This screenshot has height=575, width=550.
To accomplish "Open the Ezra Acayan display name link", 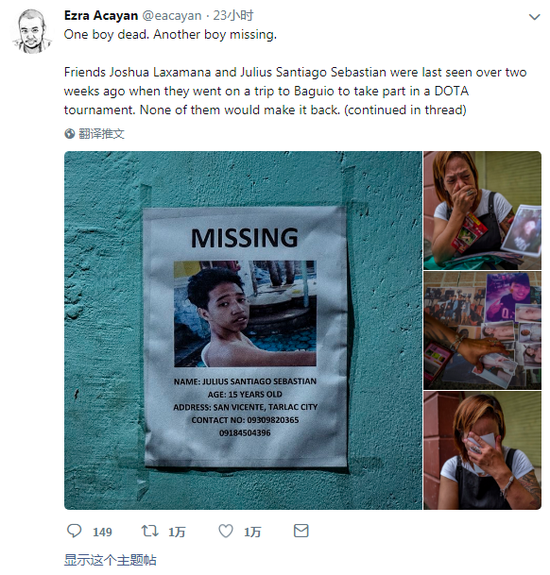I will (x=101, y=16).
